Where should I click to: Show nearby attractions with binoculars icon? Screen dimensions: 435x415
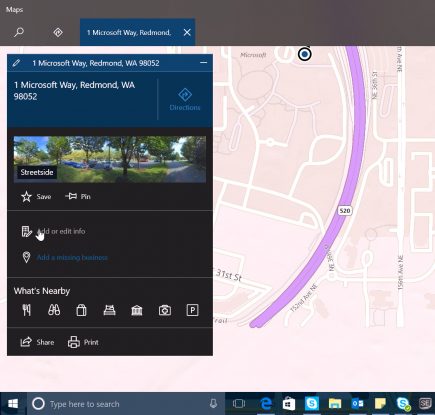pyautogui.click(x=54, y=310)
